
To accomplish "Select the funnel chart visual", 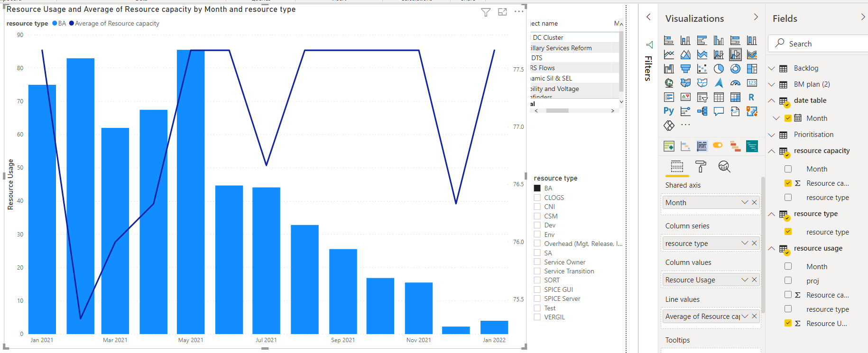I will click(685, 69).
